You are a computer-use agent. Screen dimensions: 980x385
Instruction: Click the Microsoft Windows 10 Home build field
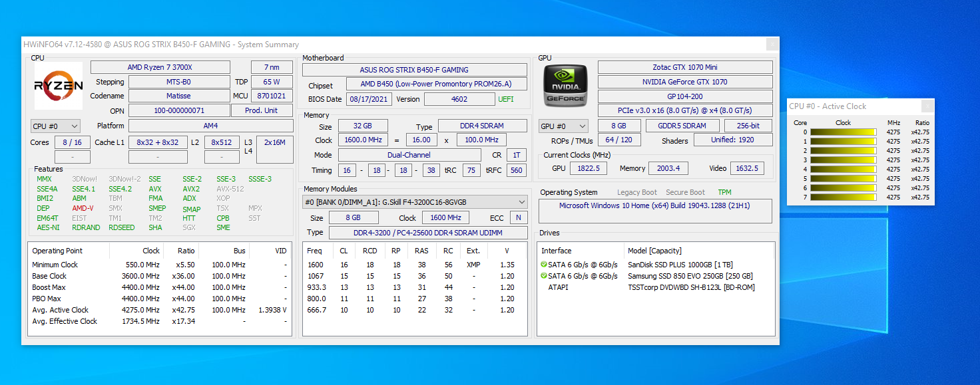point(656,211)
